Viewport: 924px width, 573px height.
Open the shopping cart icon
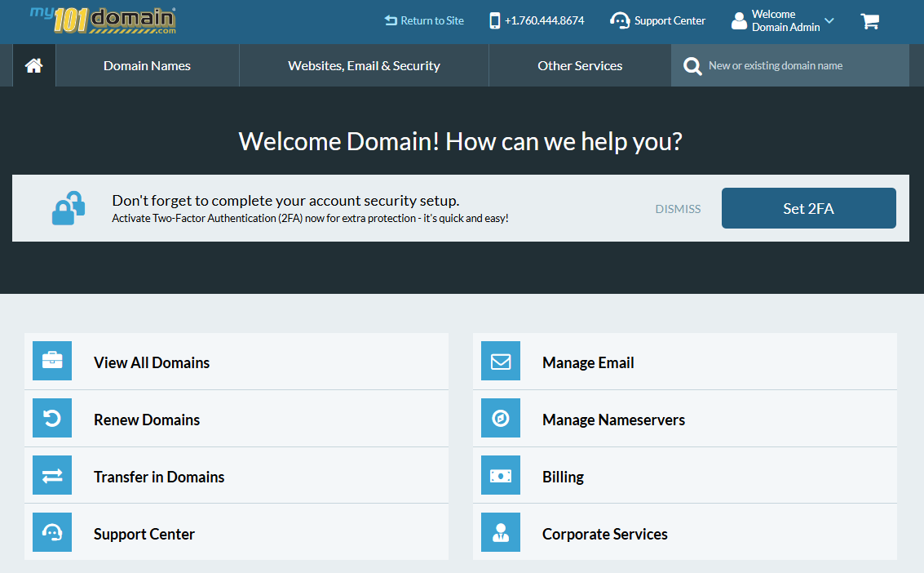869,21
